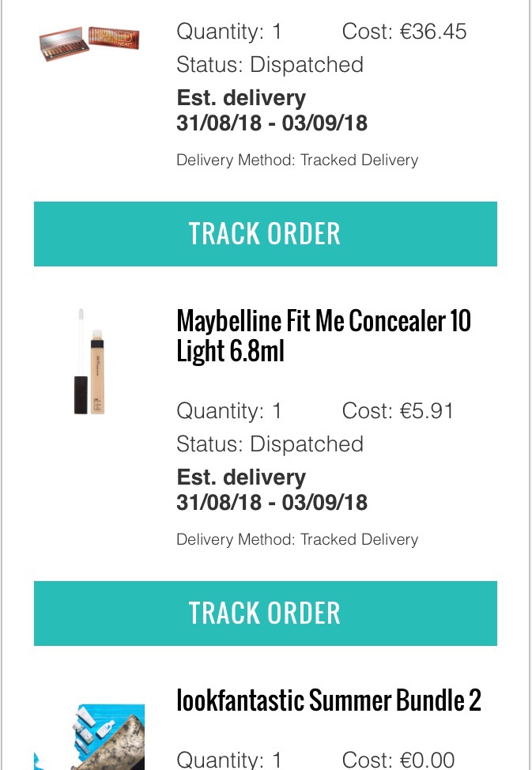Select the Cost €0.00 text
The image size is (532, 770).
pos(398,759)
